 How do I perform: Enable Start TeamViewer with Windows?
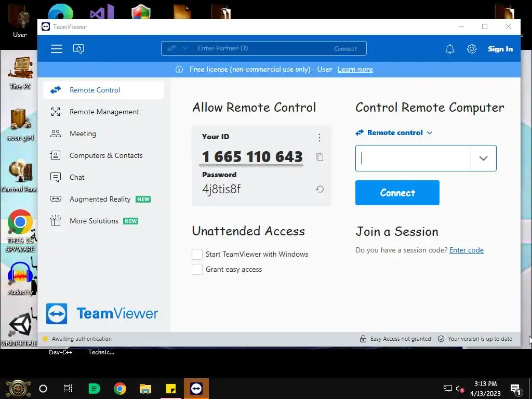click(197, 254)
